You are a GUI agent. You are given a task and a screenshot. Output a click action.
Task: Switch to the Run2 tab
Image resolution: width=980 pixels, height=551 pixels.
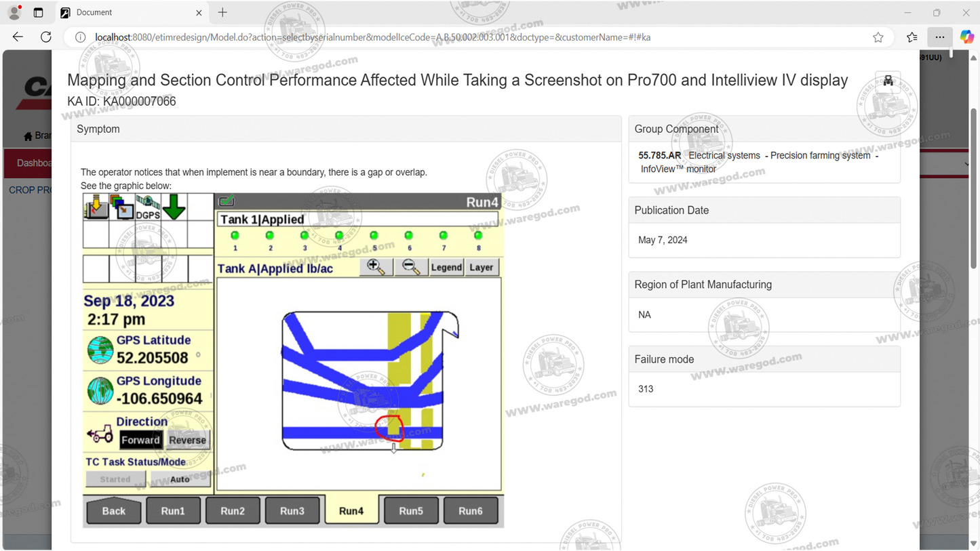pos(233,511)
